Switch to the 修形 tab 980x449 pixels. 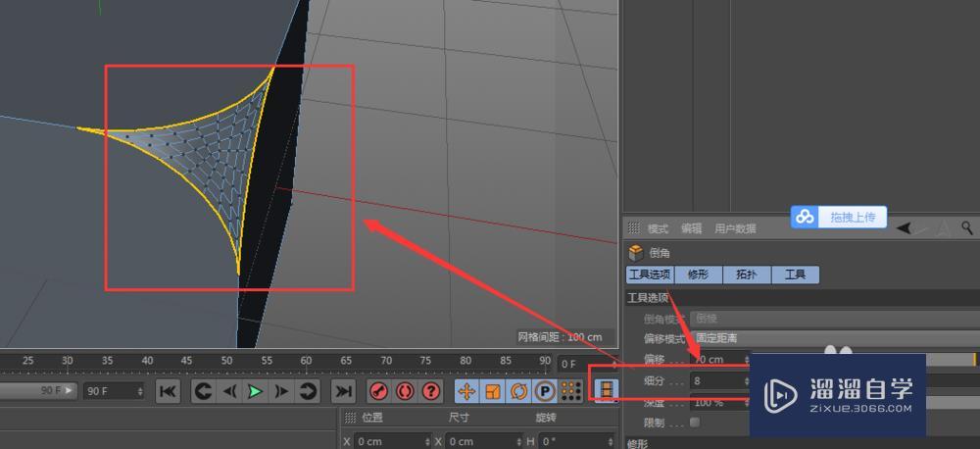(698, 274)
